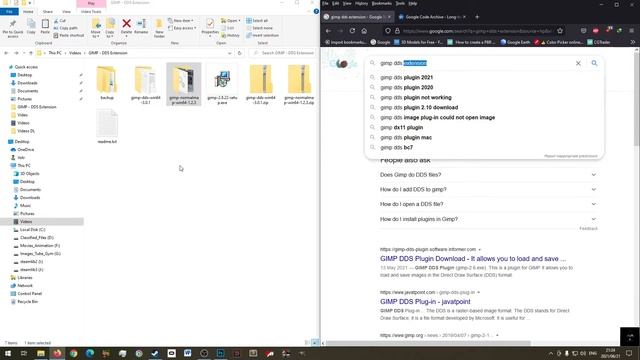Click the Paste icon in Explorer ribbon
640x360 pixels.
(x=45, y=27)
